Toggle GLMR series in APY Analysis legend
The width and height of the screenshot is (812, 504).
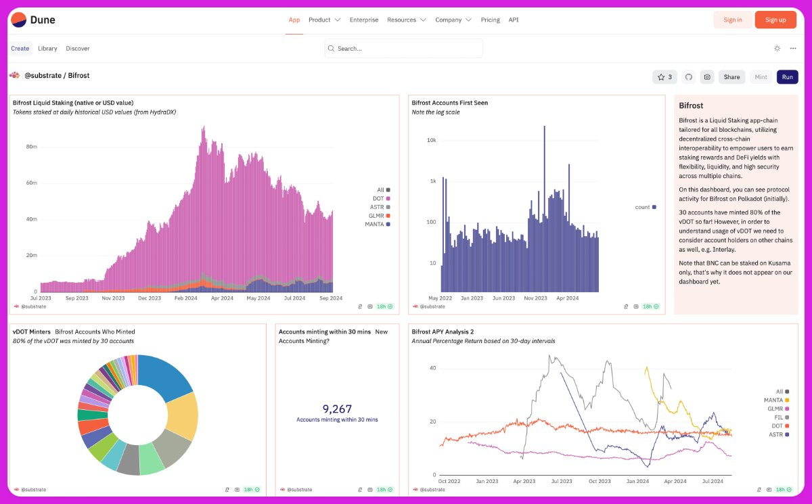pos(779,409)
